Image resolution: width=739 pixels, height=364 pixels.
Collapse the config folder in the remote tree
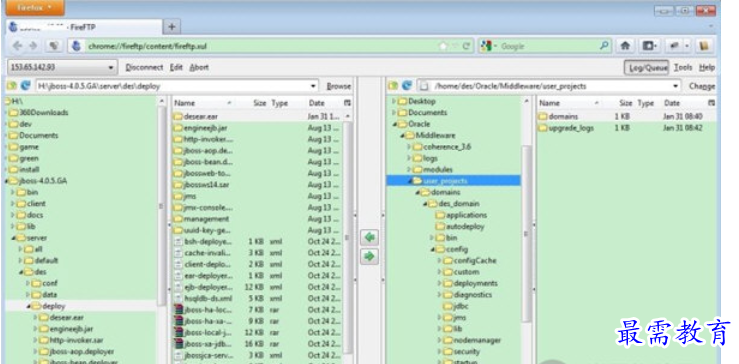click(432, 249)
